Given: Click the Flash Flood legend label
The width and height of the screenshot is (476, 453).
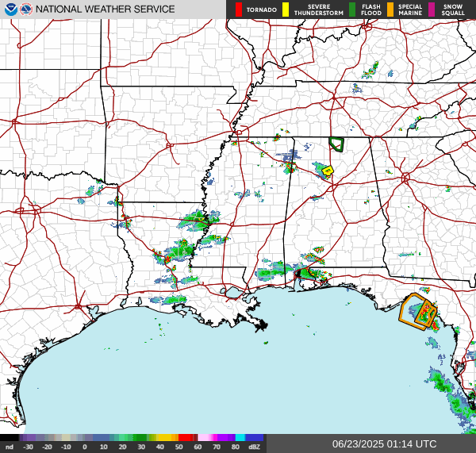Looking at the screenshot, I should click(371, 10).
